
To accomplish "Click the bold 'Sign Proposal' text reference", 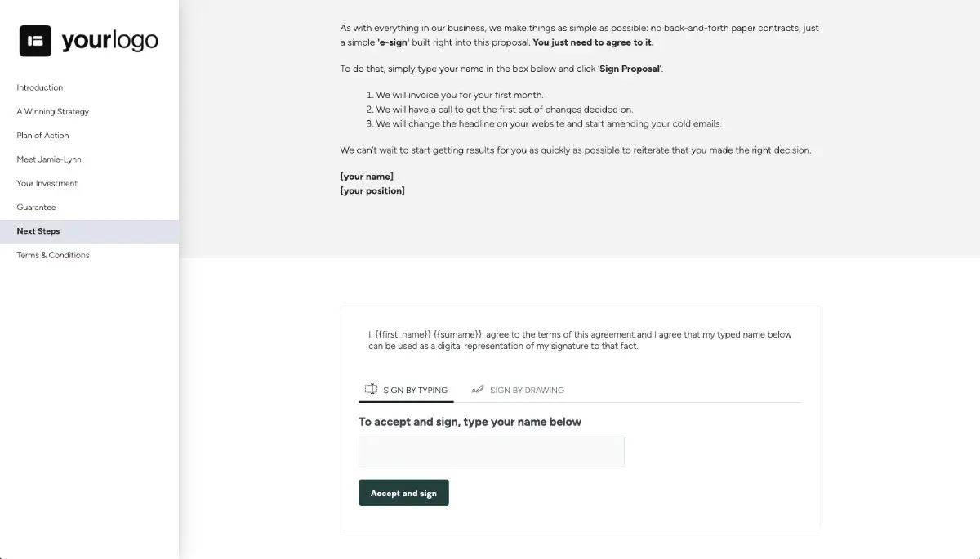I will click(x=629, y=69).
